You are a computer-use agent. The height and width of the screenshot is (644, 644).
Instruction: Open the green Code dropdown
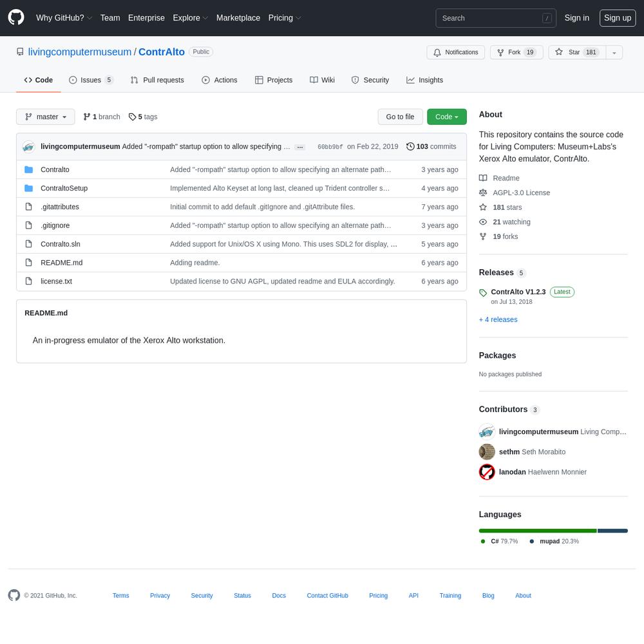(x=447, y=117)
